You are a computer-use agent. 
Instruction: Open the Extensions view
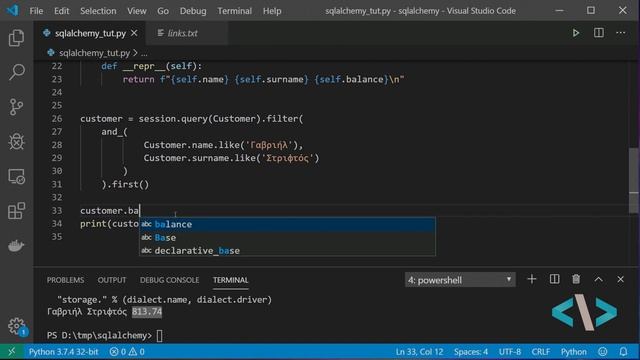pos(16,211)
